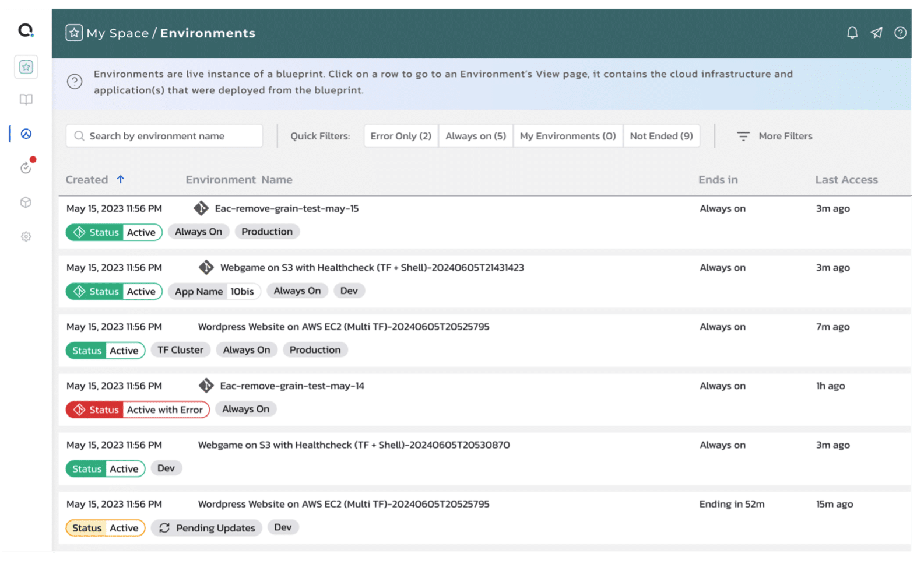The image size is (924, 563).
Task: Toggle the Created column sort arrow
Action: [121, 179]
